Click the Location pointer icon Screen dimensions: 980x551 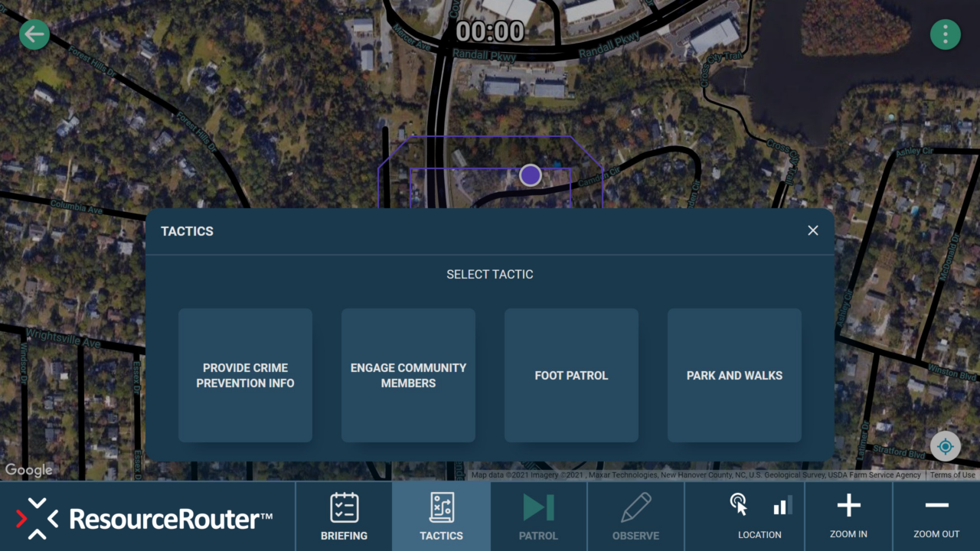click(x=738, y=504)
